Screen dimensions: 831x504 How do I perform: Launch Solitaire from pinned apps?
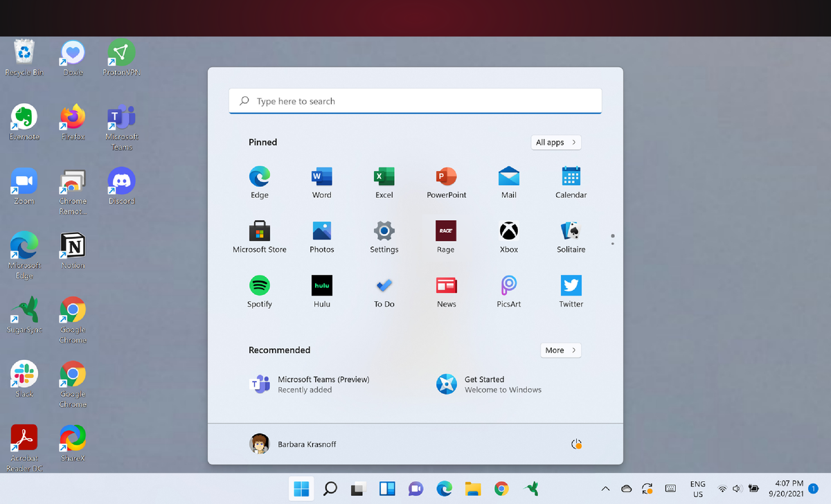(571, 237)
